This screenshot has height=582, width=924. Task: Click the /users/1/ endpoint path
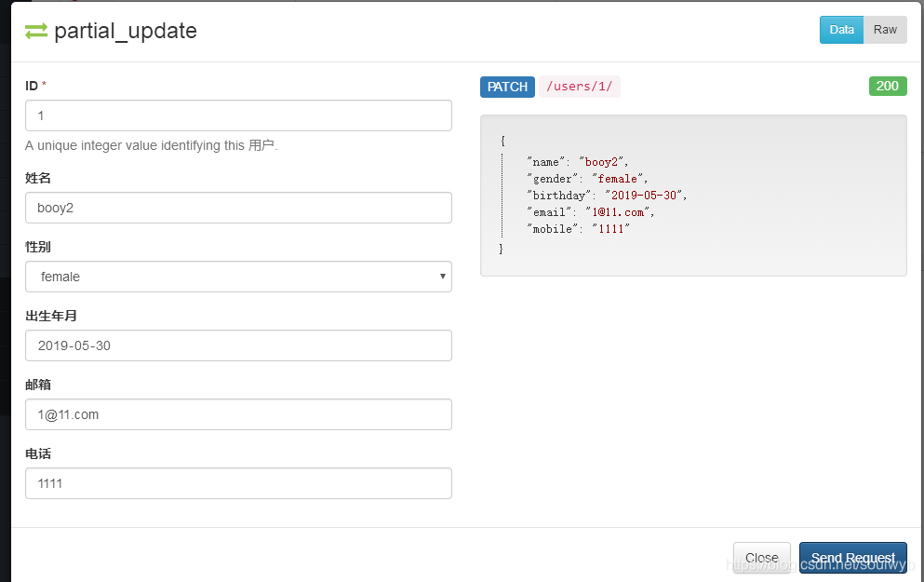[x=580, y=87]
